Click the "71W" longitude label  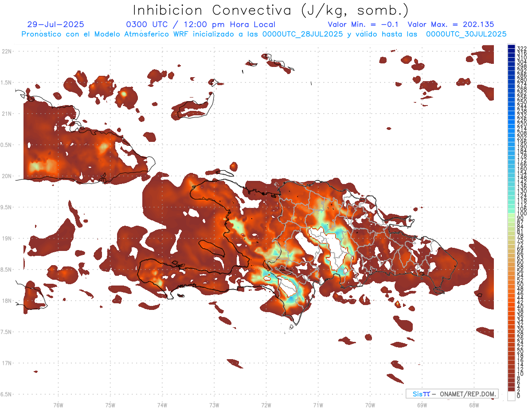318,405
